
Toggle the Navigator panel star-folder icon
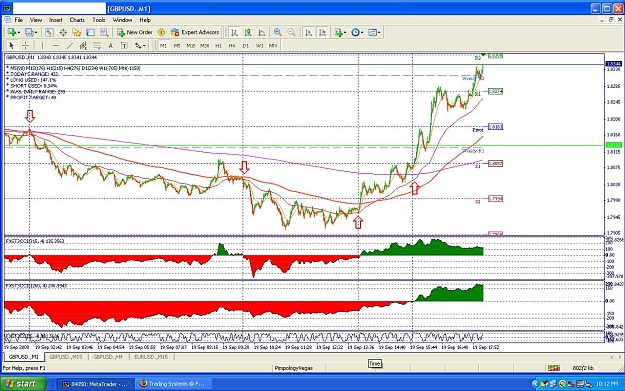point(77,32)
